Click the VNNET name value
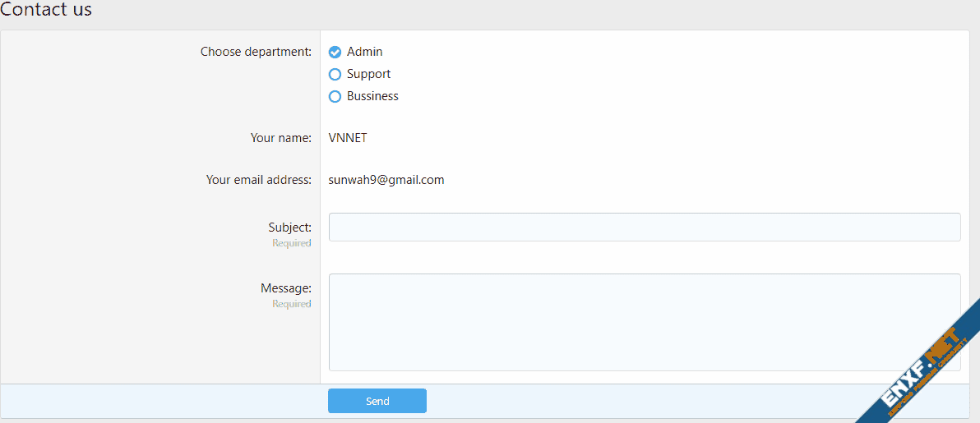Image resolution: width=980 pixels, height=423 pixels. pyautogui.click(x=348, y=138)
